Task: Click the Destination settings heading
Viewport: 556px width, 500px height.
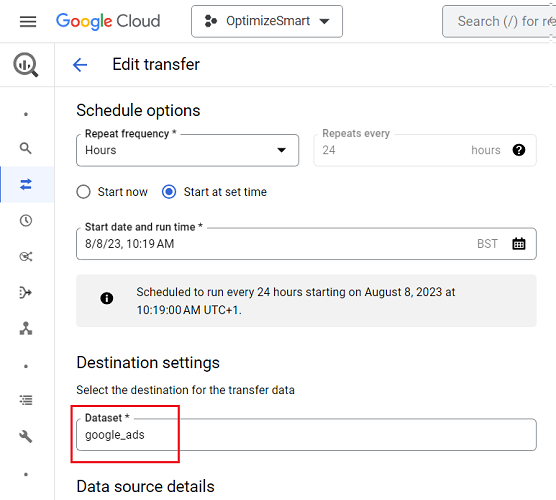Action: click(x=148, y=362)
